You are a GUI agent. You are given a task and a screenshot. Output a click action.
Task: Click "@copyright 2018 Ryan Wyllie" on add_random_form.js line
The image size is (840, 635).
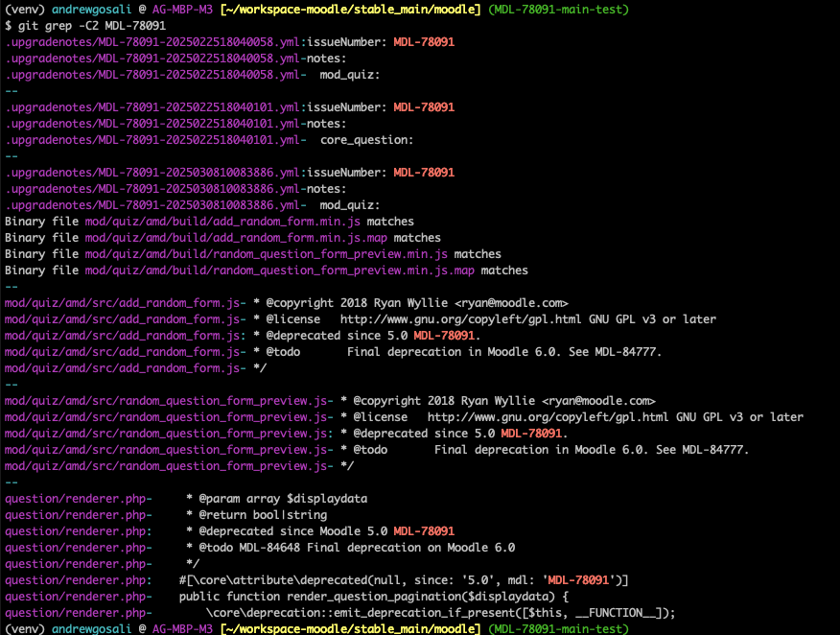357,303
